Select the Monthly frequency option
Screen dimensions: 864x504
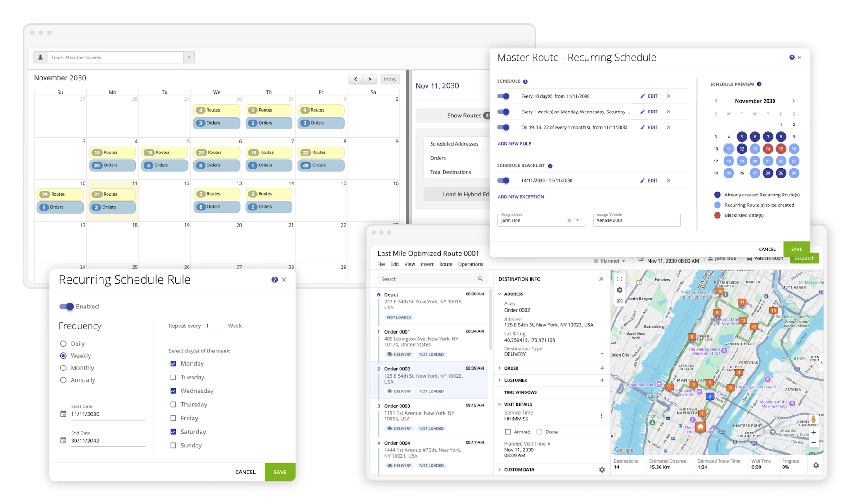63,368
